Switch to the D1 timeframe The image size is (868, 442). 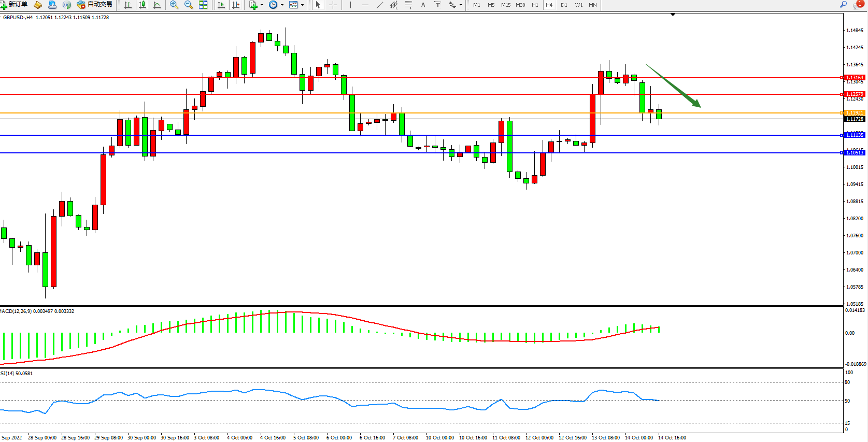[564, 5]
